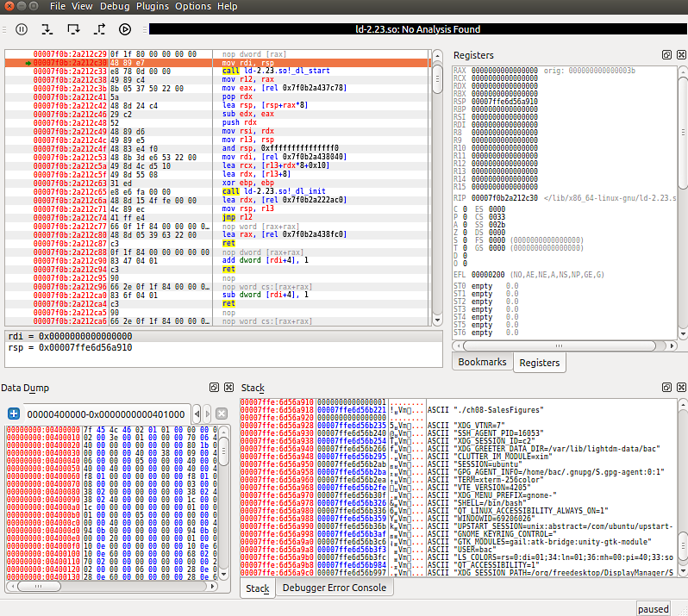
Task: Add a new Data Dump tab with plus icon
Action: click(x=14, y=414)
